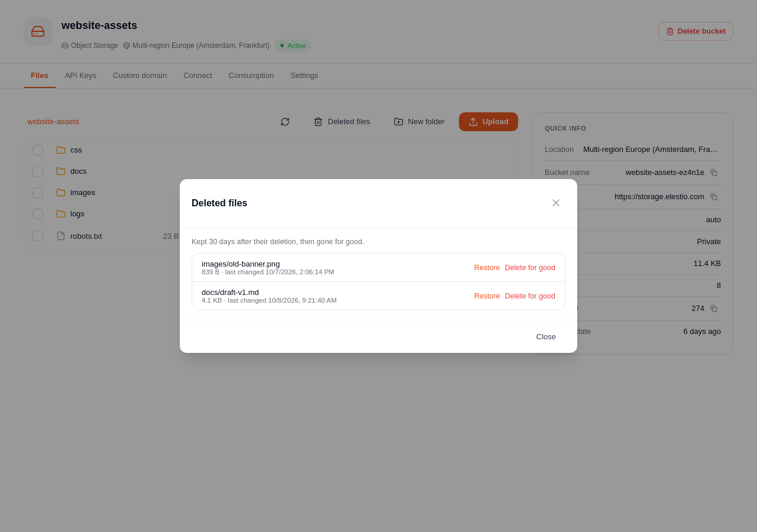Click the Delete bucket button
This screenshot has height=532, width=757.
(x=695, y=31)
